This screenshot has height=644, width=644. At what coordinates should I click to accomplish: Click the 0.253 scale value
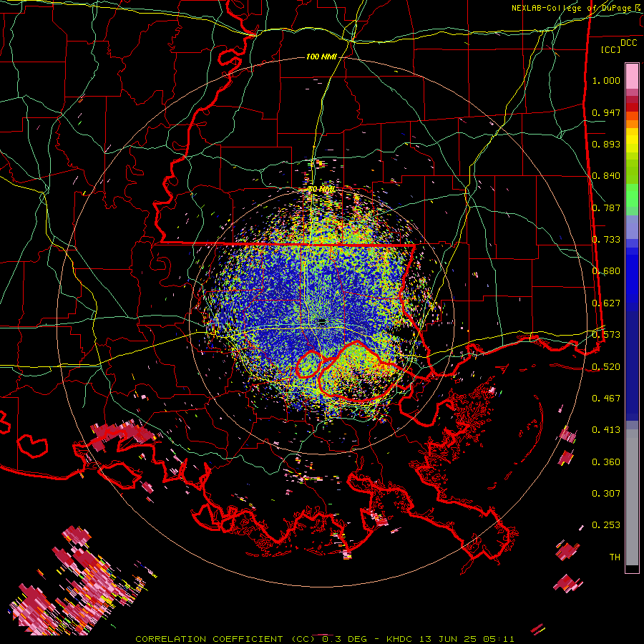point(606,525)
